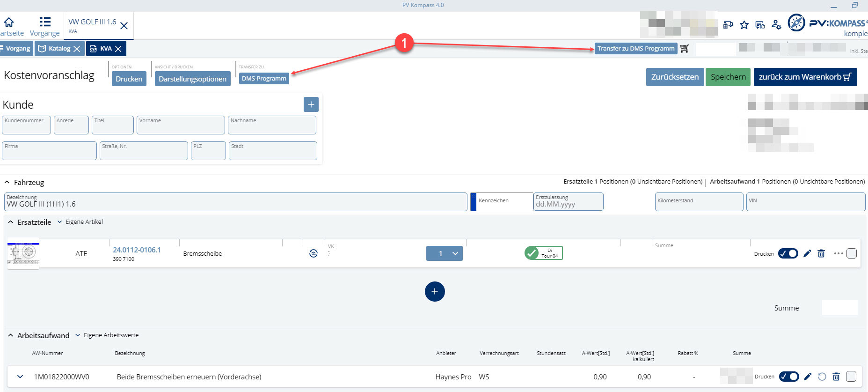Click the VIN field
Viewport: 868px width, 392px height.
pyautogui.click(x=806, y=202)
